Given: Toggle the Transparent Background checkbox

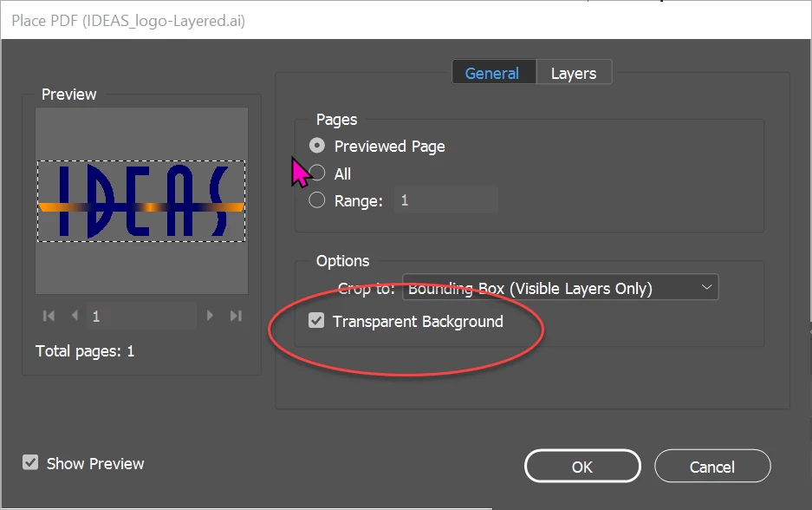Looking at the screenshot, I should [x=316, y=320].
